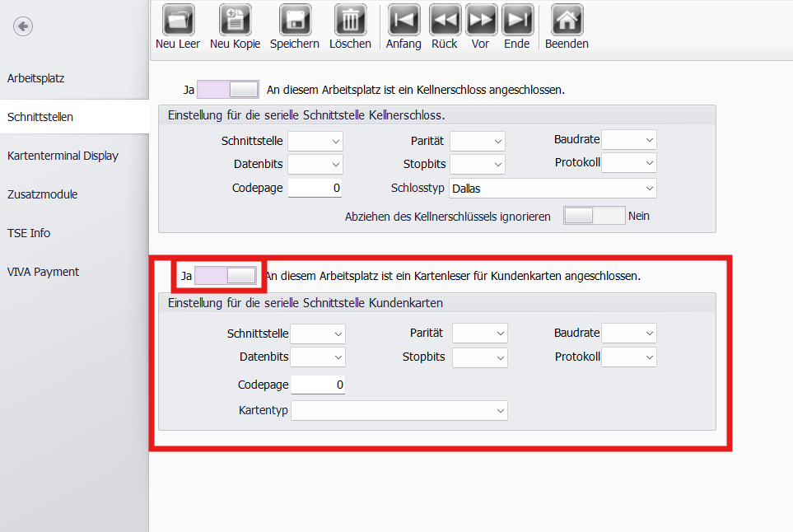Image resolution: width=793 pixels, height=532 pixels.
Task: Open the Kellnerschloss Baudrate dropdown
Action: pyautogui.click(x=629, y=140)
